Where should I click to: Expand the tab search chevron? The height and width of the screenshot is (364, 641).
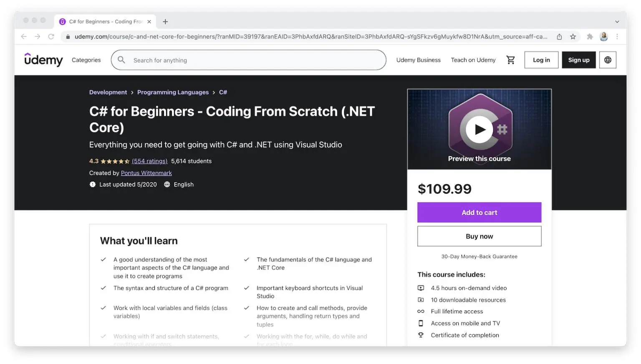[616, 21]
